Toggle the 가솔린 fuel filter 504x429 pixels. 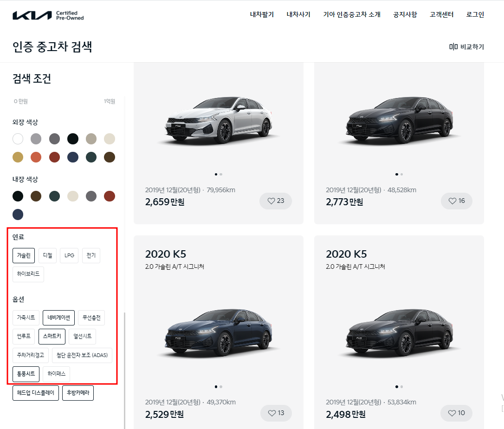click(x=24, y=255)
